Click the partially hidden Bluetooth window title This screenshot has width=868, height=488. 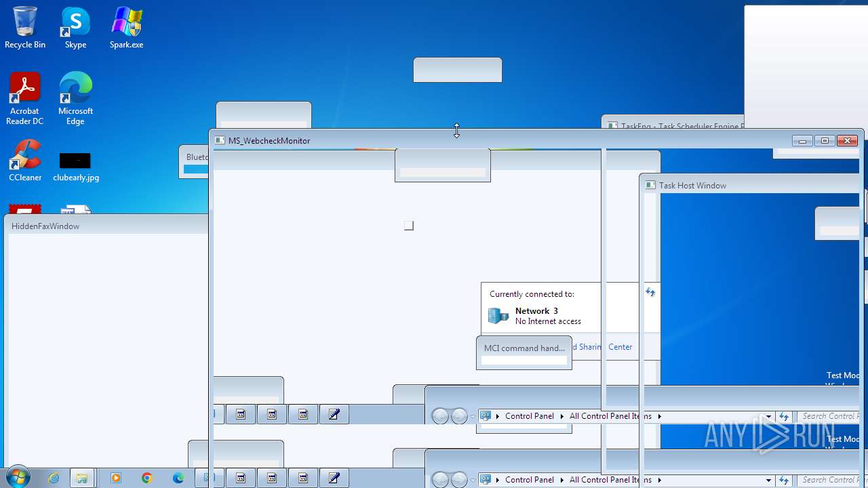pos(197,157)
